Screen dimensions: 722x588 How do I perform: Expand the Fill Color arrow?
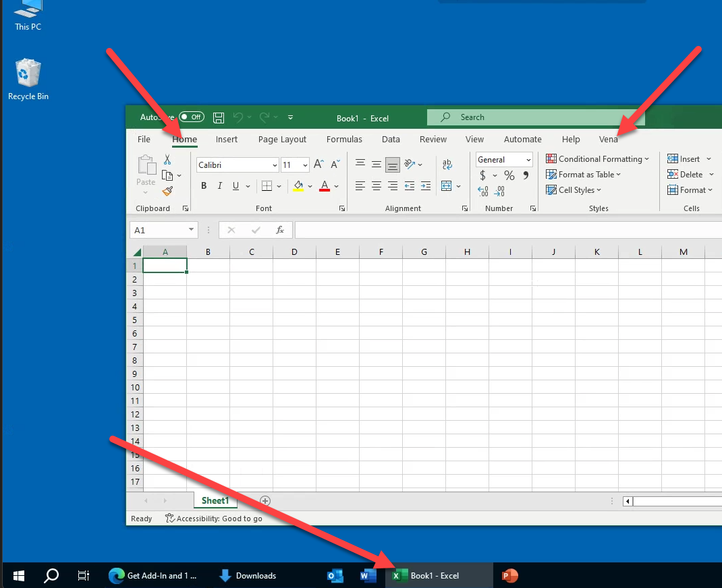[310, 186]
